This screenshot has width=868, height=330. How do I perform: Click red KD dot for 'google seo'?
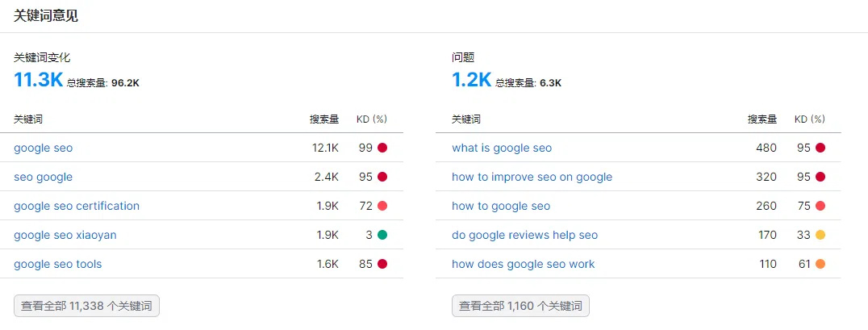pyautogui.click(x=382, y=148)
